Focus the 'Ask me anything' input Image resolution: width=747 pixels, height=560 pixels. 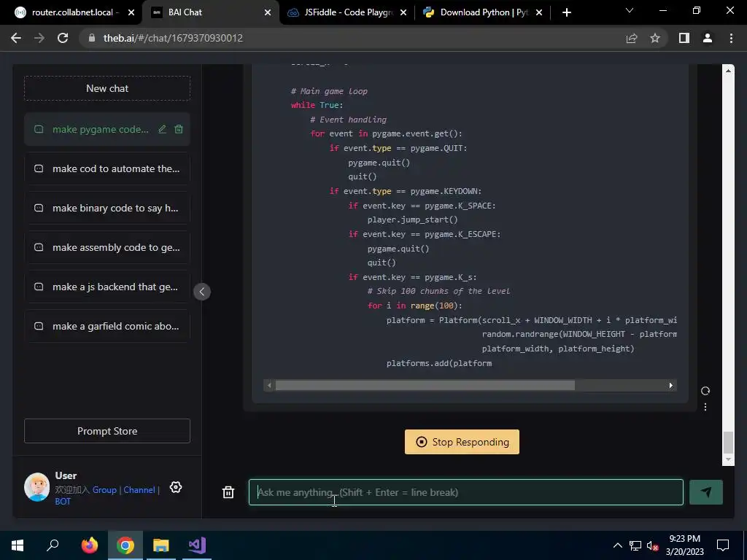(x=466, y=492)
